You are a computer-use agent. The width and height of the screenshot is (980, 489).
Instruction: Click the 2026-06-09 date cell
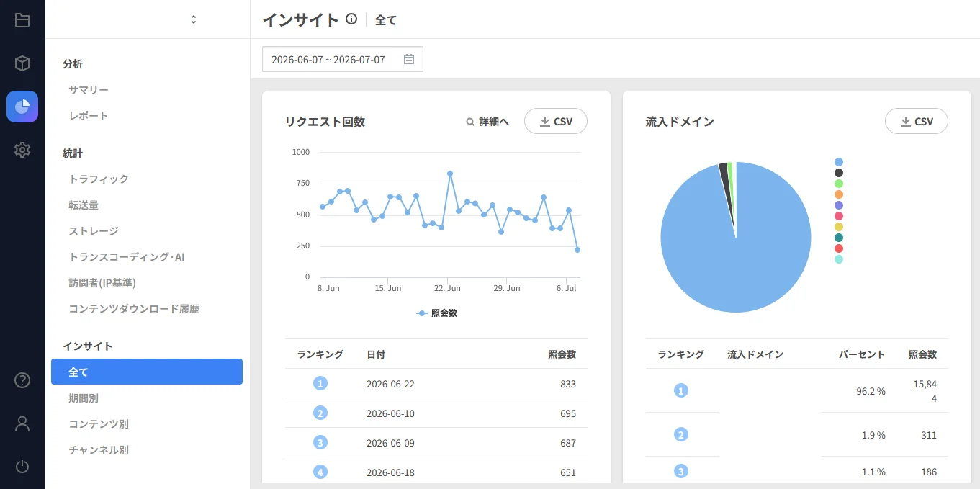[x=390, y=443]
